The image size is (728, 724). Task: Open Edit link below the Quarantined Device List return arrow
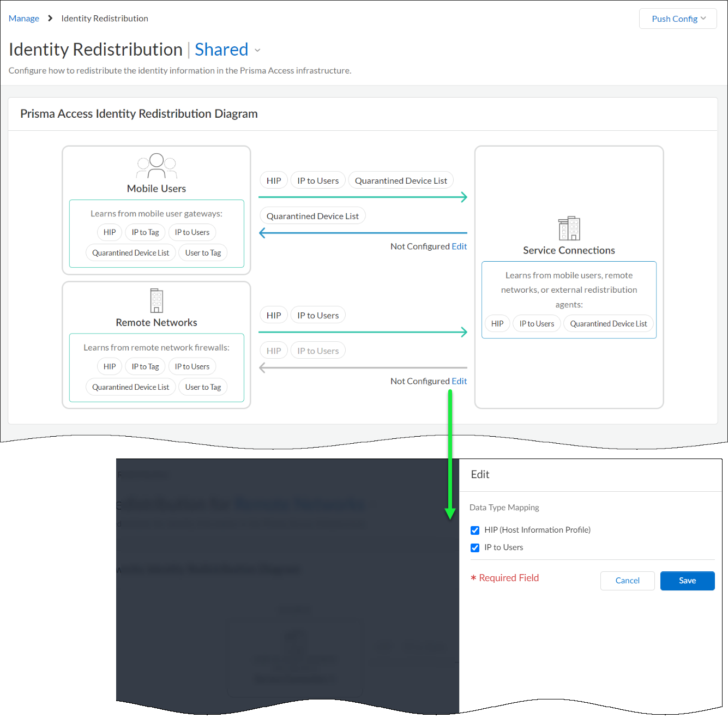[459, 246]
